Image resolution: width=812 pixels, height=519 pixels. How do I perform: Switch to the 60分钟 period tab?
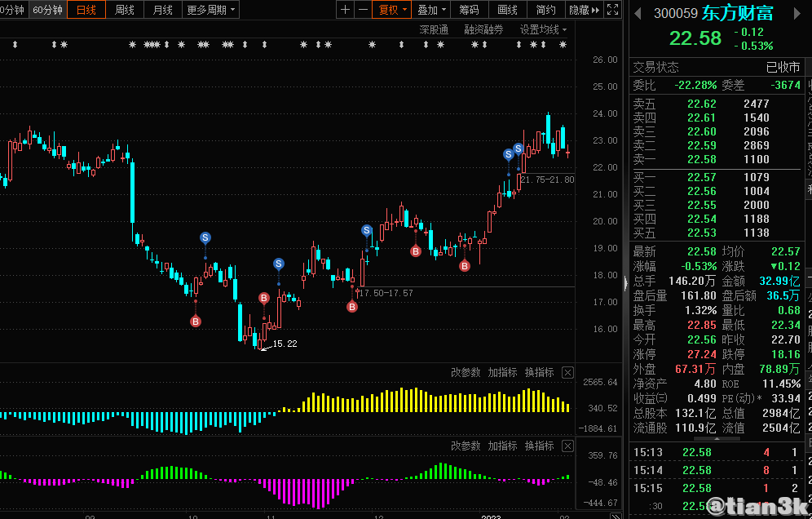point(47,10)
